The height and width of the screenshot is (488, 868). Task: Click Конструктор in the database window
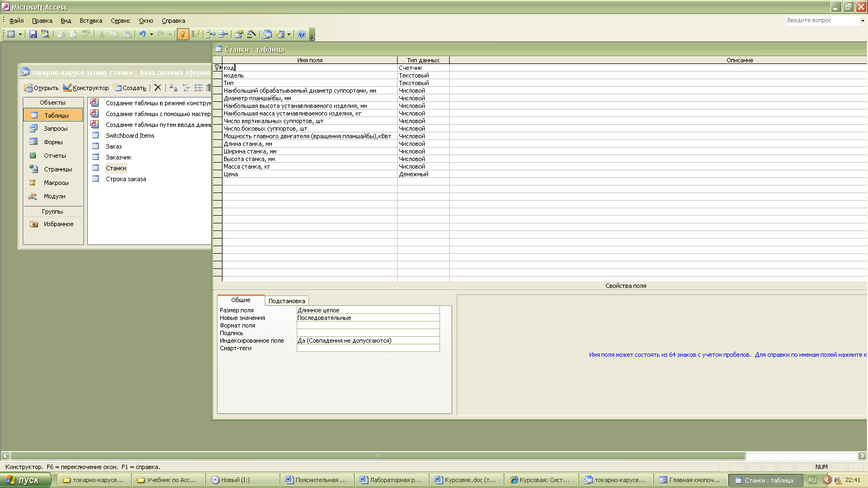pyautogui.click(x=86, y=88)
